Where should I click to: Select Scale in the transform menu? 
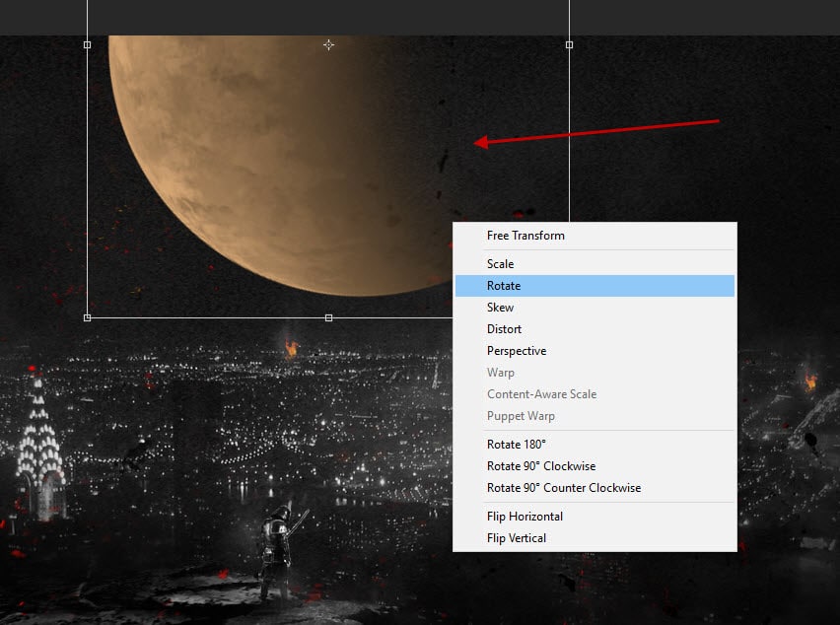(x=500, y=264)
